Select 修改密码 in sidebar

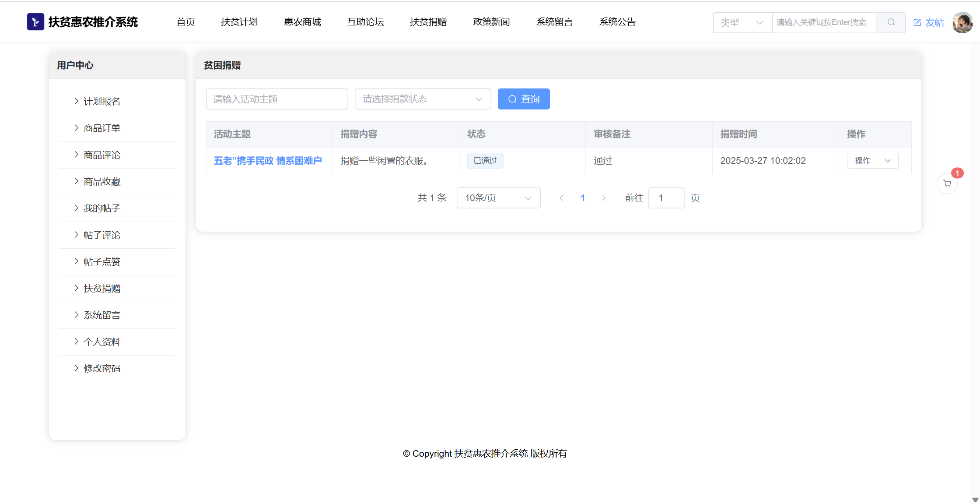pyautogui.click(x=102, y=368)
